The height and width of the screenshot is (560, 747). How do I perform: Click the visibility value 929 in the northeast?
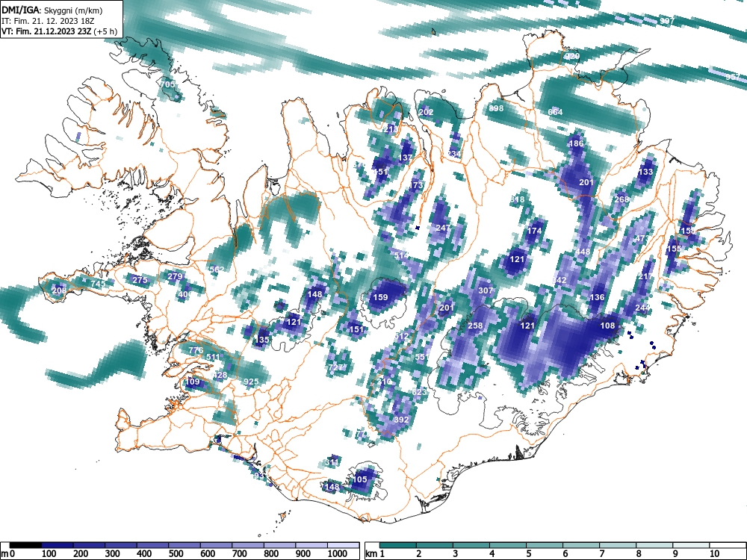tap(571, 56)
